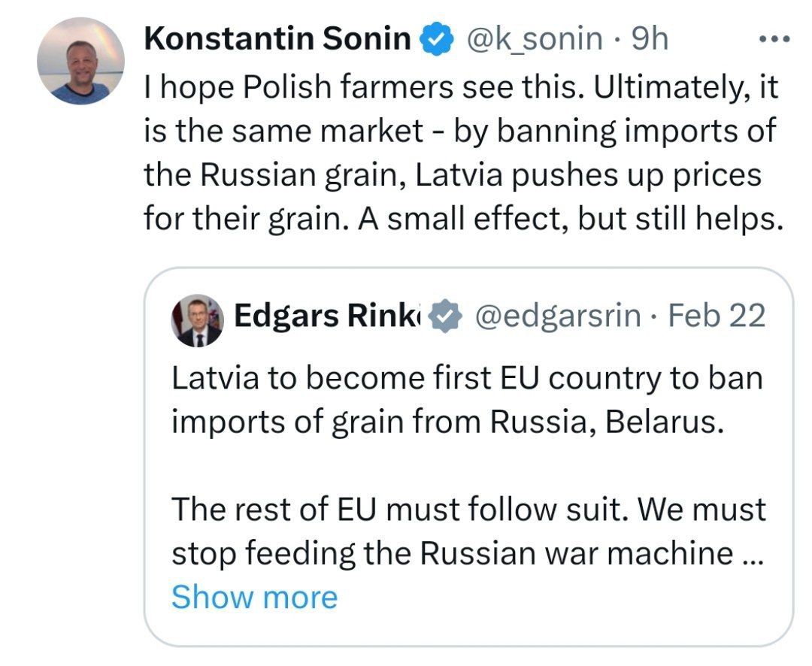Open the @edgarsrin handle
The height and width of the screenshot is (666, 812).
[558, 316]
